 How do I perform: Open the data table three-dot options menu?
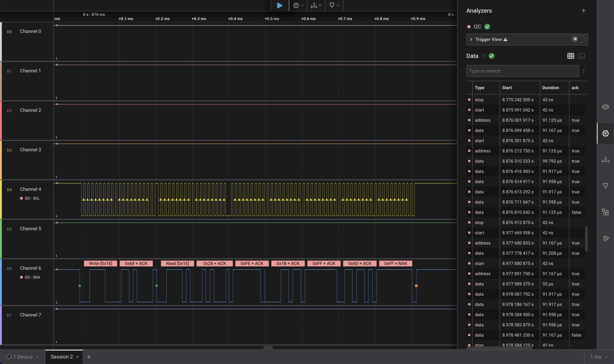pos(584,71)
